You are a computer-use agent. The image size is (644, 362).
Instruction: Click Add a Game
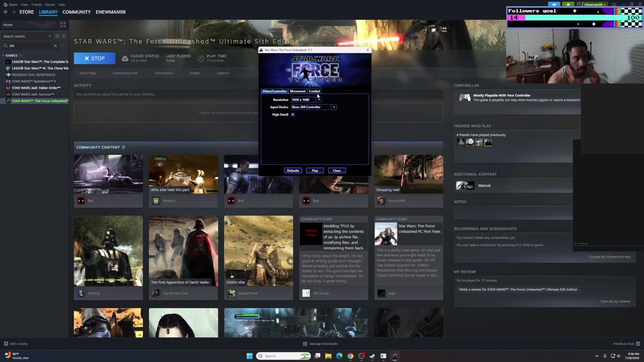[16, 344]
